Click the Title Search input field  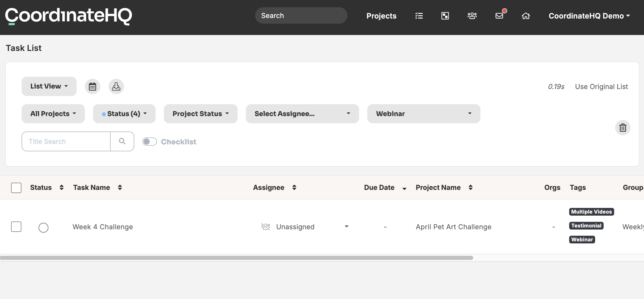pos(66,141)
